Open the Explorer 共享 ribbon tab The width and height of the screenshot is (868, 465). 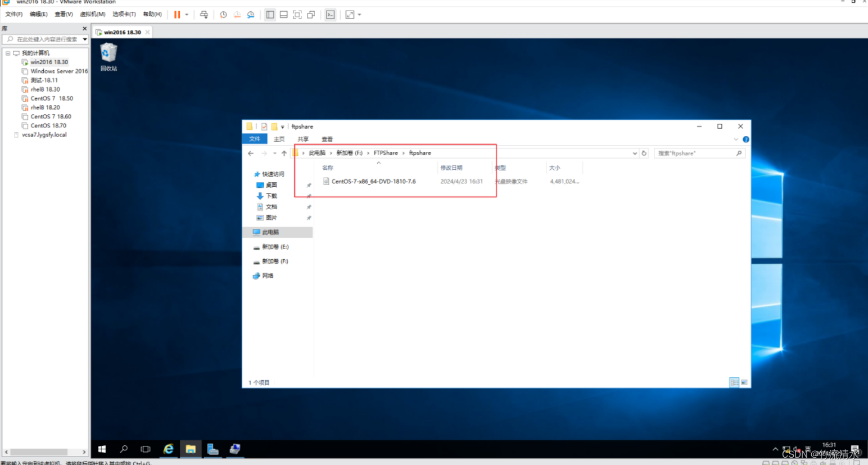click(x=303, y=139)
